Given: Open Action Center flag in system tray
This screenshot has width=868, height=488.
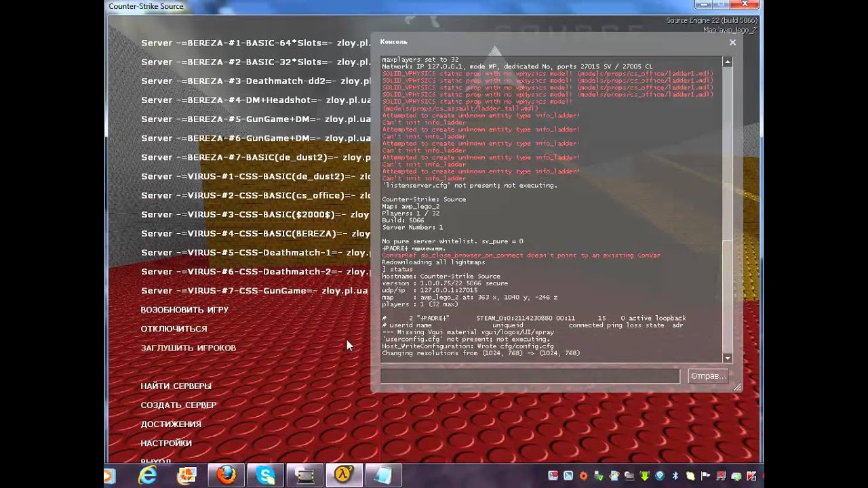Looking at the screenshot, I should 705,476.
